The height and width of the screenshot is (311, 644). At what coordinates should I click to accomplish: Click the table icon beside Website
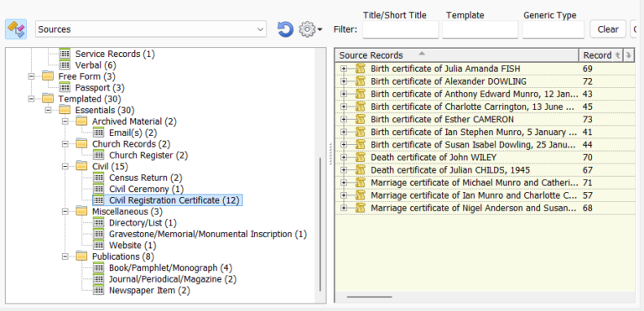(99, 246)
